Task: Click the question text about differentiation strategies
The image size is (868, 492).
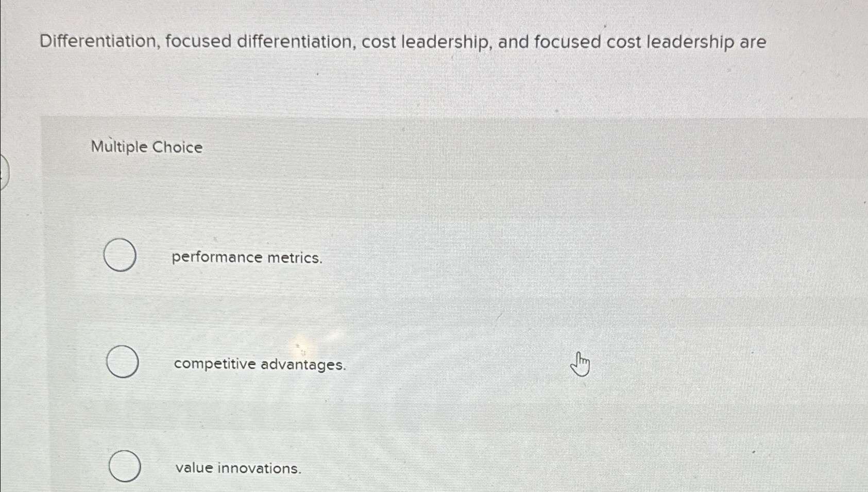Action: coord(402,42)
